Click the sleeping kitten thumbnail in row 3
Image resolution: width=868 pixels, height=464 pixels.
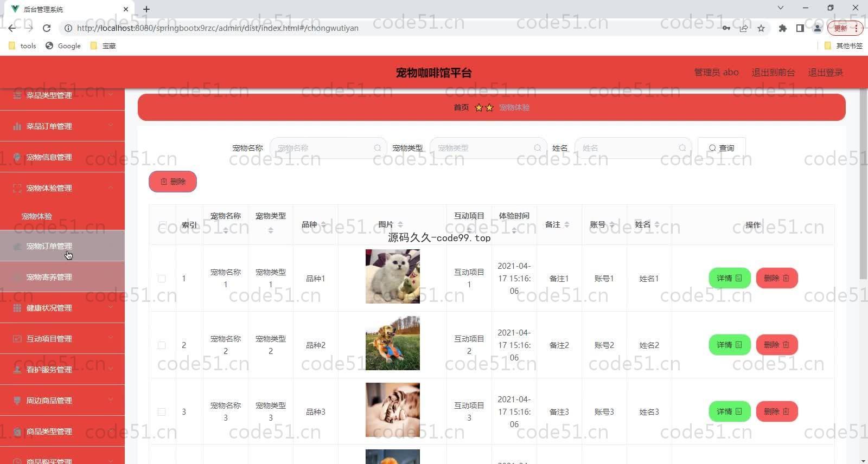(393, 410)
